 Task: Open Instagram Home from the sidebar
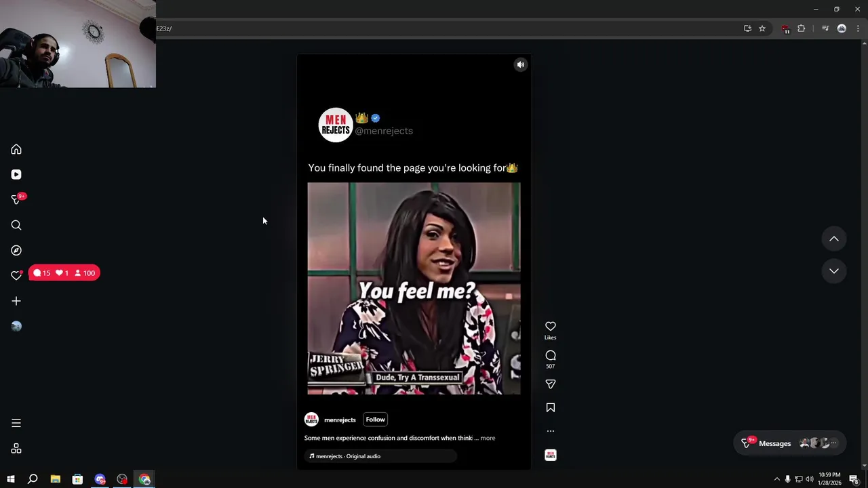pos(16,149)
